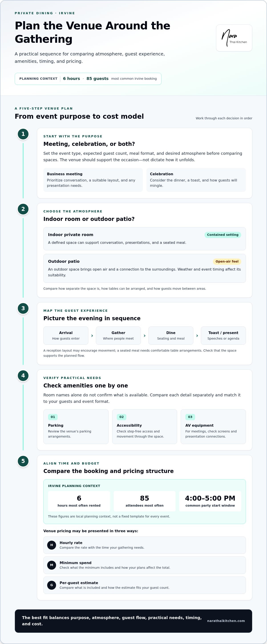Click the Planning Context pill
The width and height of the screenshot is (267, 644).
88,79
